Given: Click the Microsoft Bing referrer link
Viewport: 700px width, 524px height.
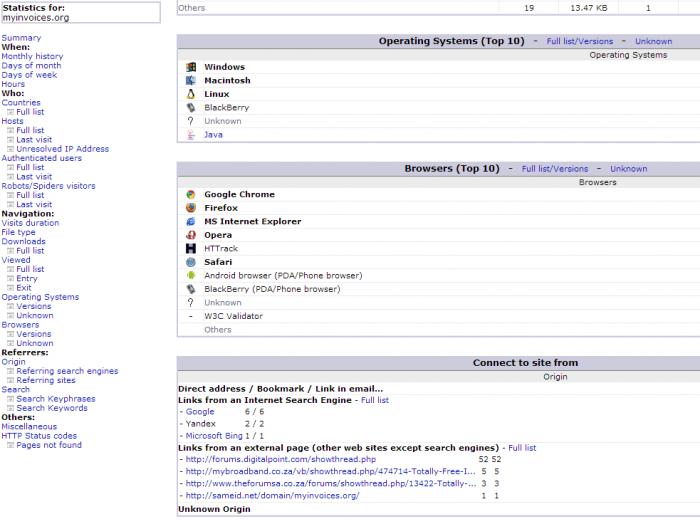Looking at the screenshot, I should (214, 436).
